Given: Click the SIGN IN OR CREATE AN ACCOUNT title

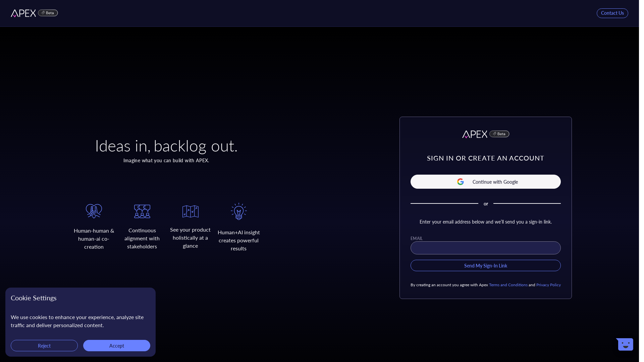Looking at the screenshot, I should tap(485, 158).
